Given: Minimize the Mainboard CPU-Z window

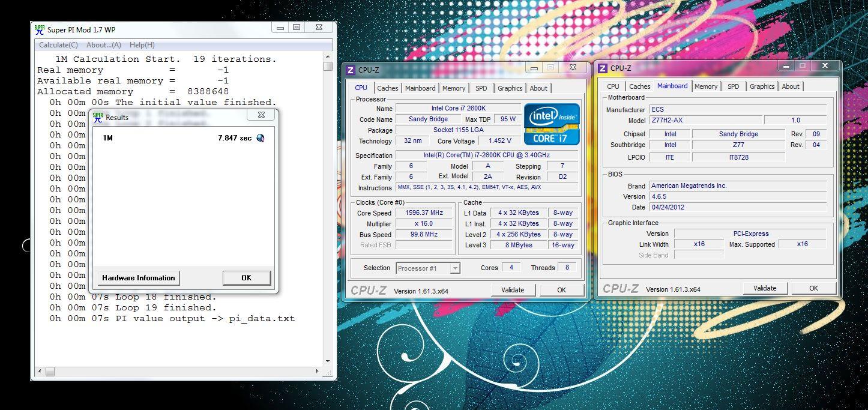Looking at the screenshot, I should (x=787, y=65).
